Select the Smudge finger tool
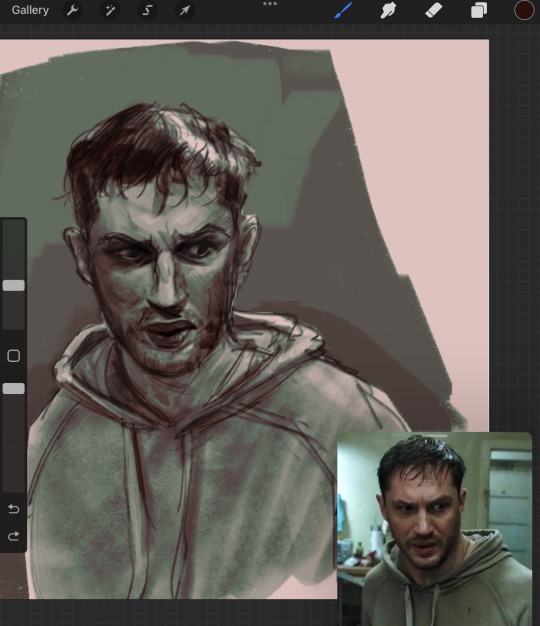This screenshot has width=540, height=626. [388, 10]
